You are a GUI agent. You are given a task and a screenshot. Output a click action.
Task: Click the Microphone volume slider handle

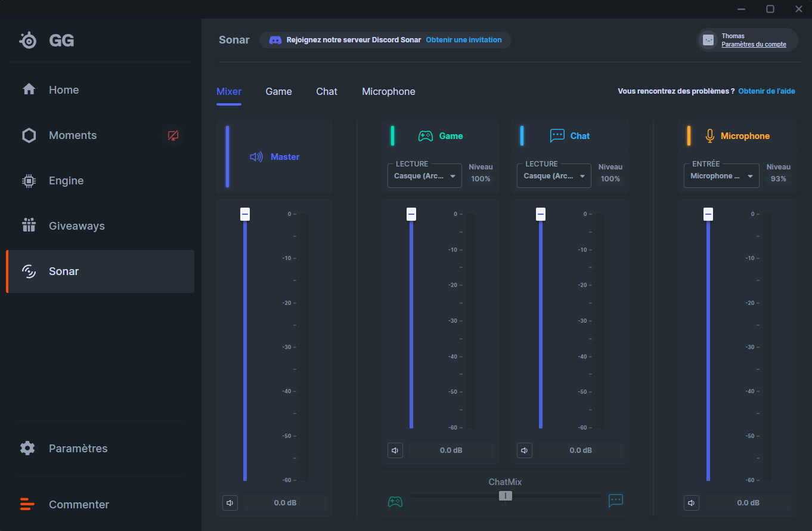click(708, 214)
